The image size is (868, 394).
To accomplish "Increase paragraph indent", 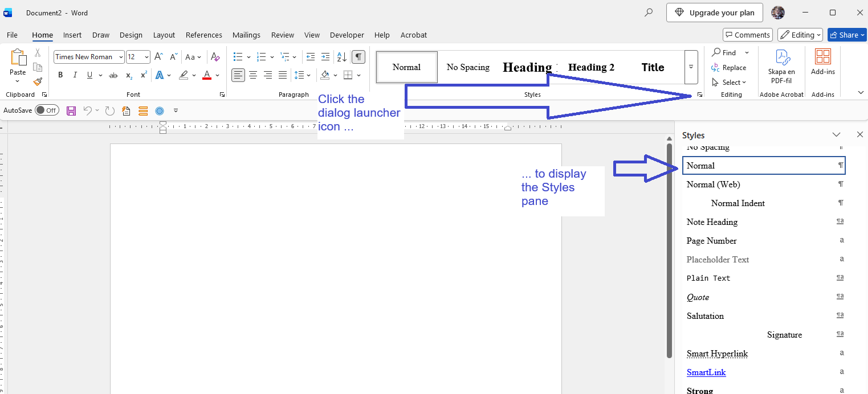I will point(325,57).
